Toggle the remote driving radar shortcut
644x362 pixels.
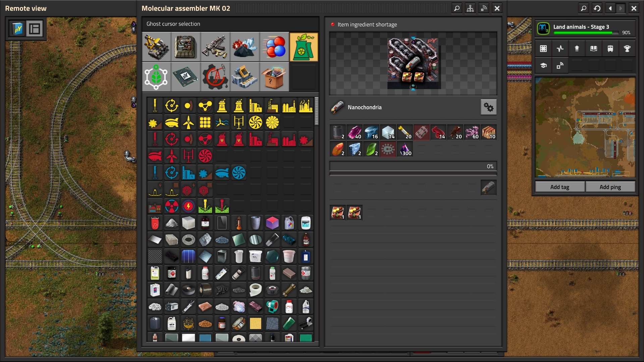coord(560,65)
